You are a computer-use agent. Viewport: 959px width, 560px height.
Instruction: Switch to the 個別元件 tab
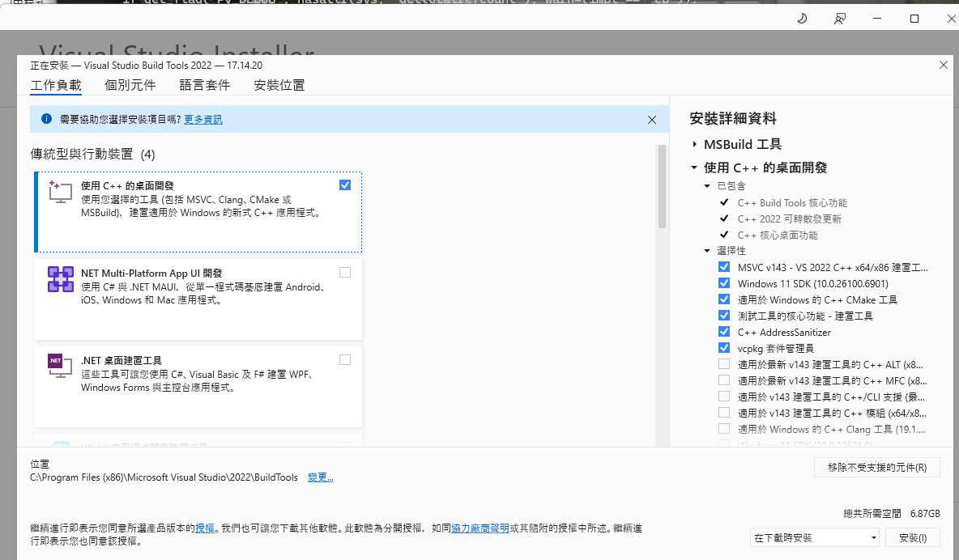(130, 85)
